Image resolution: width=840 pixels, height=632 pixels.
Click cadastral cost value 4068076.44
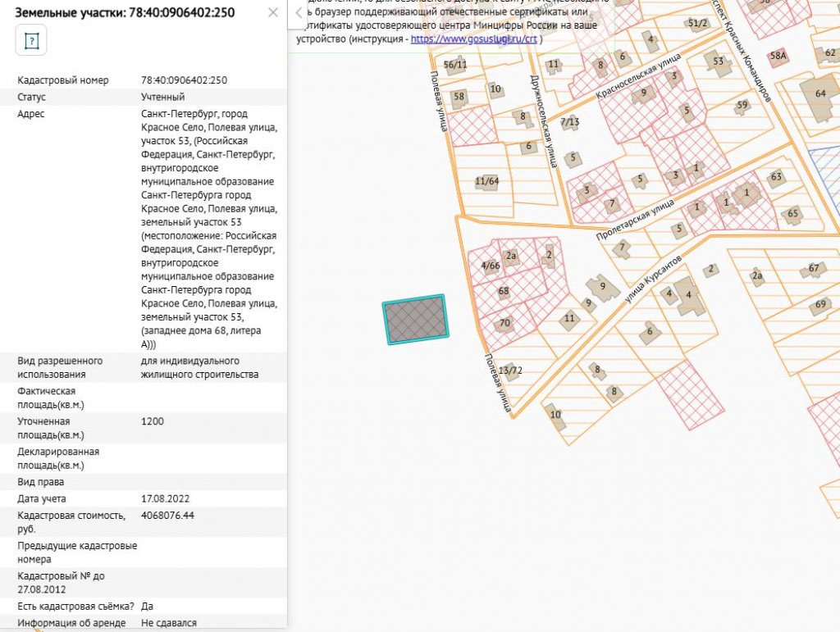(x=167, y=516)
